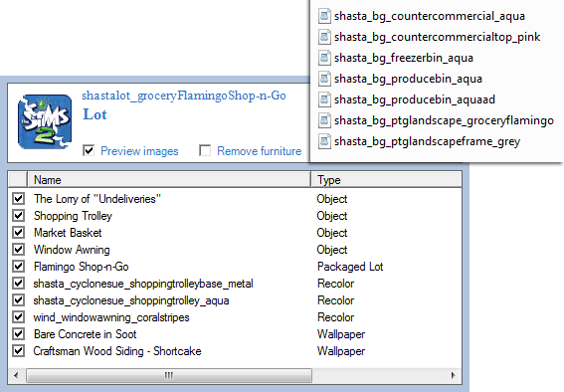Click the Remove furniture label
564x392 pixels.
[260, 151]
